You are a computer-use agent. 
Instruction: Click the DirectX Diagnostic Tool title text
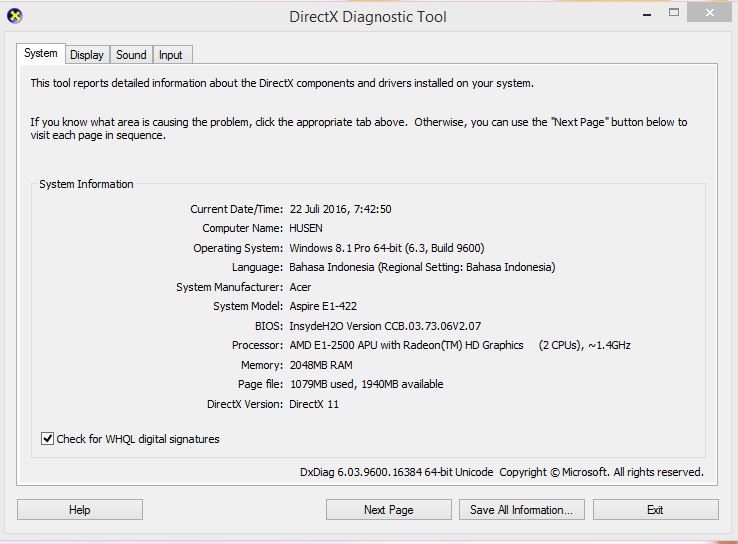(x=368, y=17)
